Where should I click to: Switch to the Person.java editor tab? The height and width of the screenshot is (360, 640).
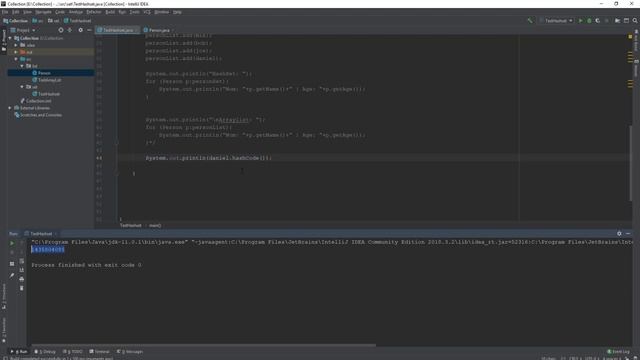coord(159,30)
